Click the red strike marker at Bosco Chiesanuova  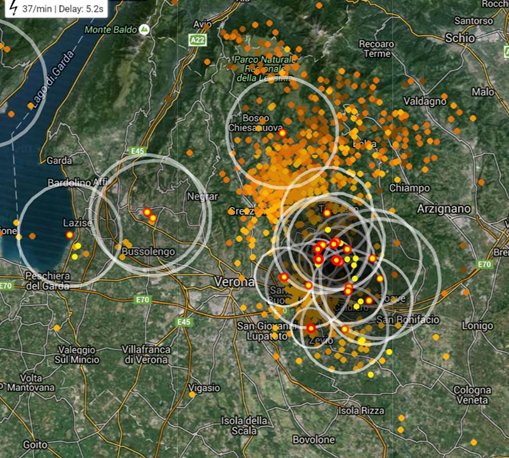pyautogui.click(x=282, y=133)
